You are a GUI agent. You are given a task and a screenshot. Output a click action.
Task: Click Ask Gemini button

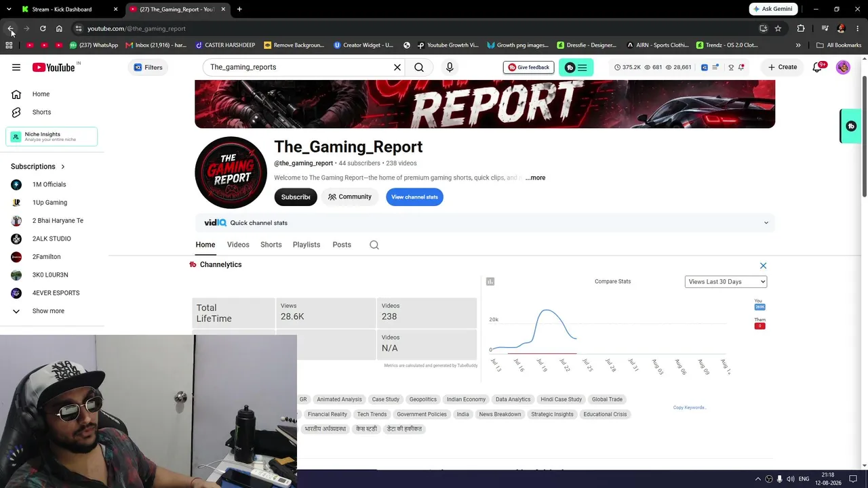click(x=773, y=9)
